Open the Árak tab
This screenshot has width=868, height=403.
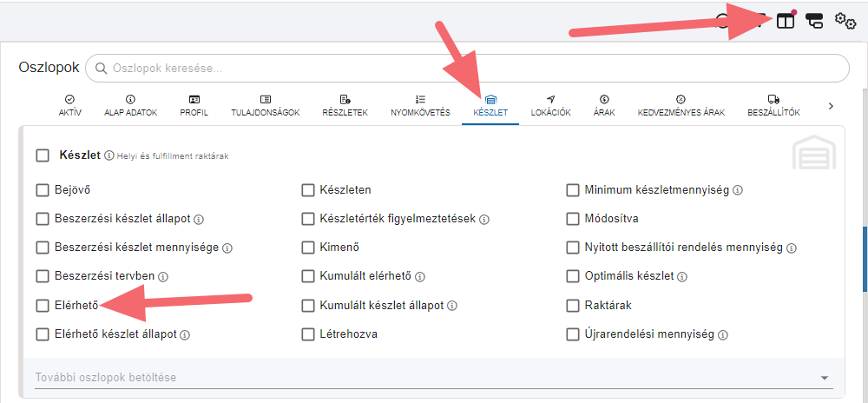(x=603, y=105)
